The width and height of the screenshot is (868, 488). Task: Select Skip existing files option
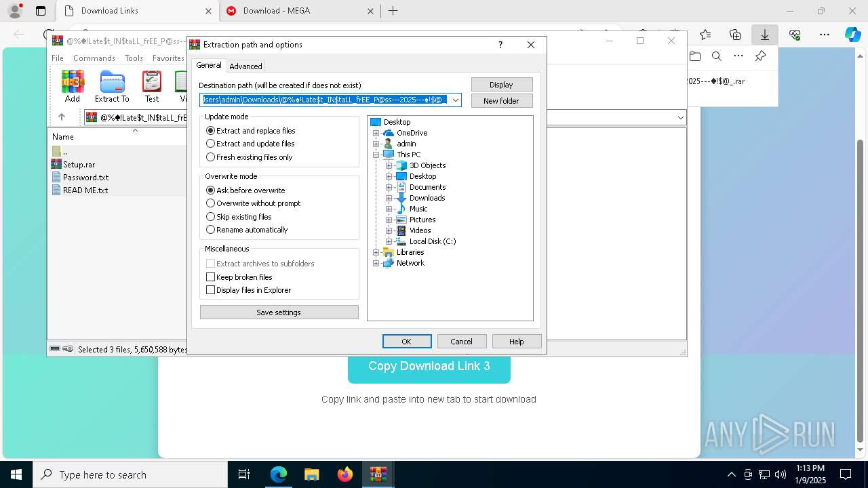click(239, 217)
